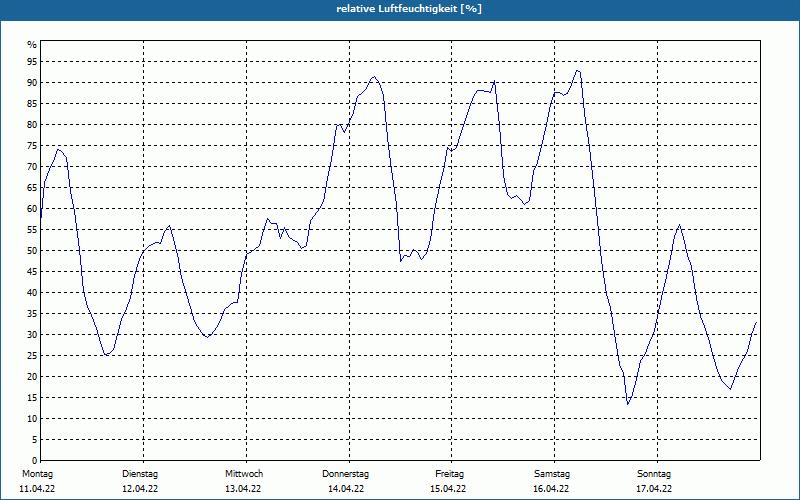Click the '15' y-axis value
This screenshot has height=500, width=800.
[32, 398]
